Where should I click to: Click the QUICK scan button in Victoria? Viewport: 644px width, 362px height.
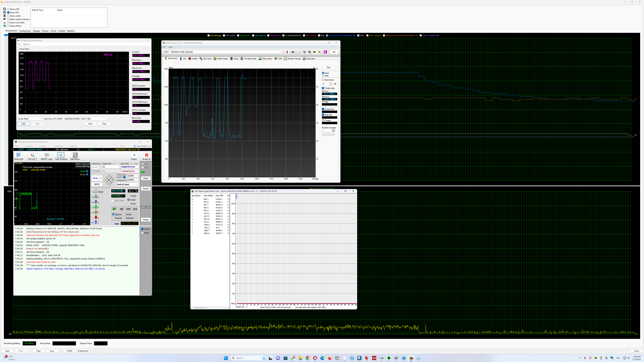97,184
